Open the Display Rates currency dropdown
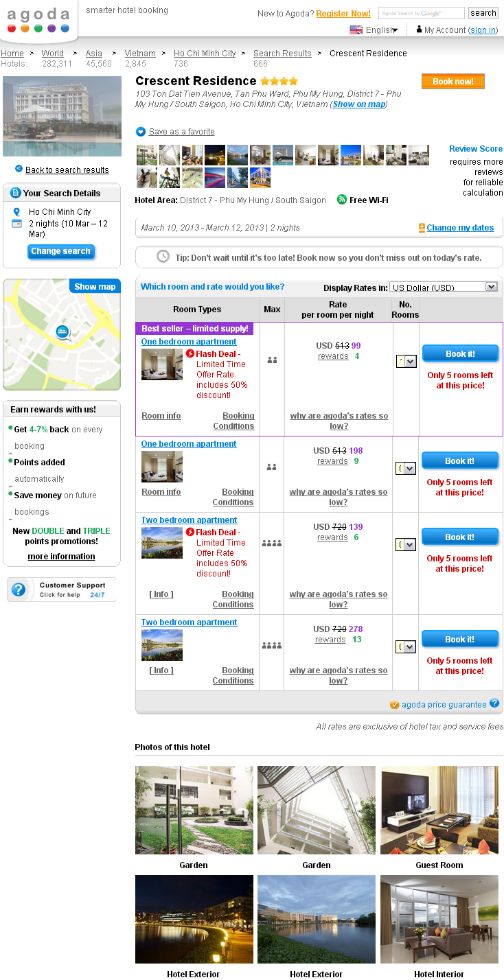The image size is (504, 980). [443, 287]
